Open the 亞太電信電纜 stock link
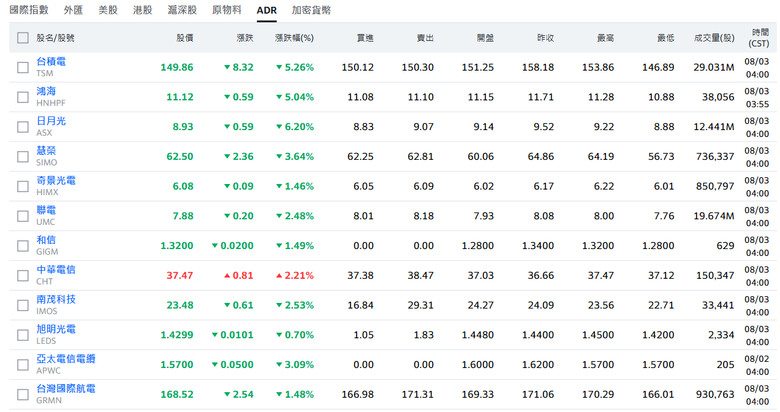The width and height of the screenshot is (780, 412). 66,359
